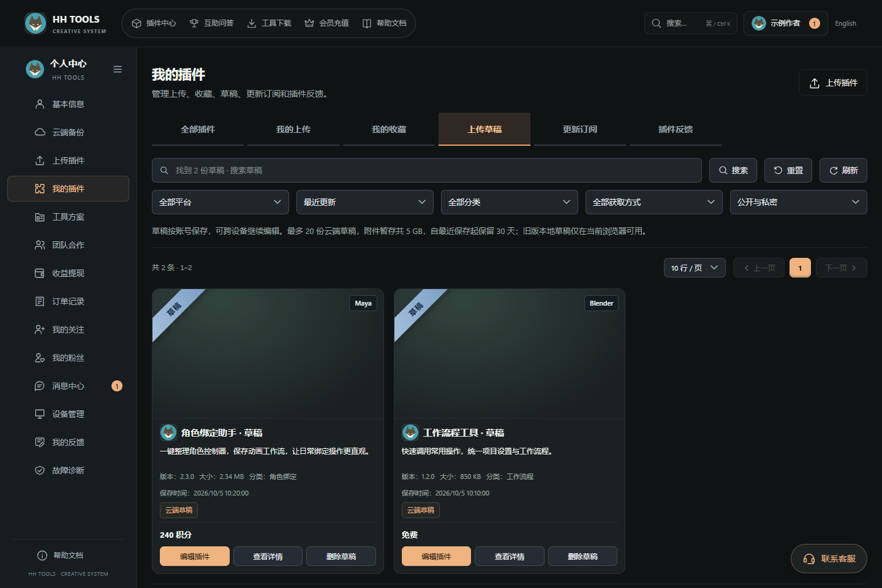Screen dimensions: 882x588
Task: Open the 全部获取方式 dropdown
Action: [x=654, y=202]
